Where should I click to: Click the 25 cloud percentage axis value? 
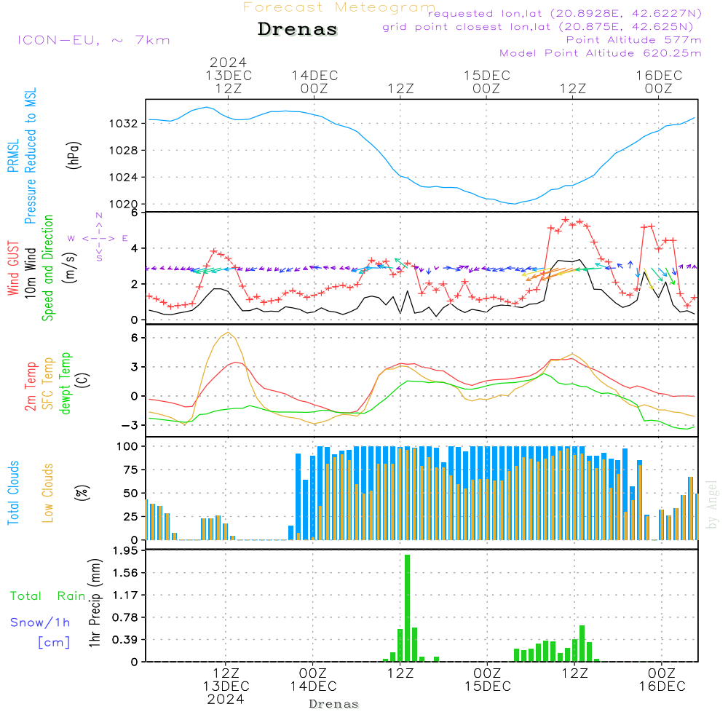click(x=131, y=516)
